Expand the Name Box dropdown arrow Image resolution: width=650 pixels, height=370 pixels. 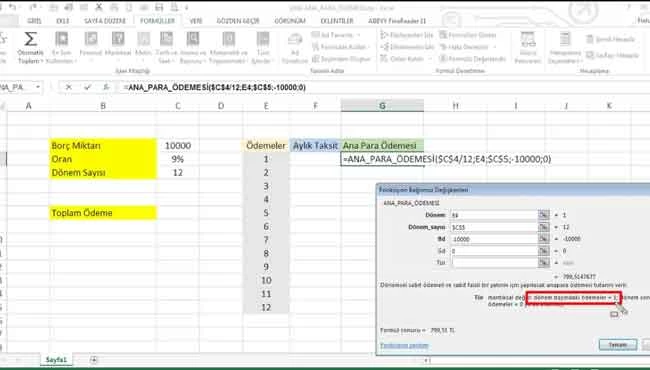pos(38,87)
